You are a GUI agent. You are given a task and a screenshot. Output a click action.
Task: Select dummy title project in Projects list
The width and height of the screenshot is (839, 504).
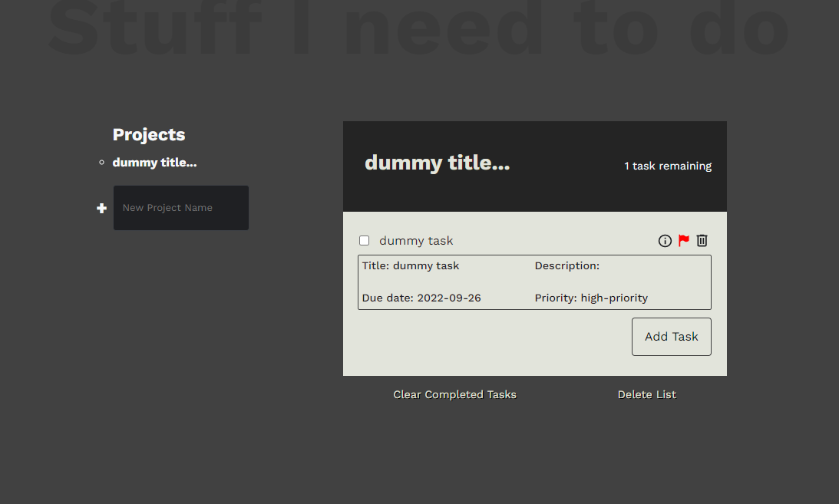point(154,163)
